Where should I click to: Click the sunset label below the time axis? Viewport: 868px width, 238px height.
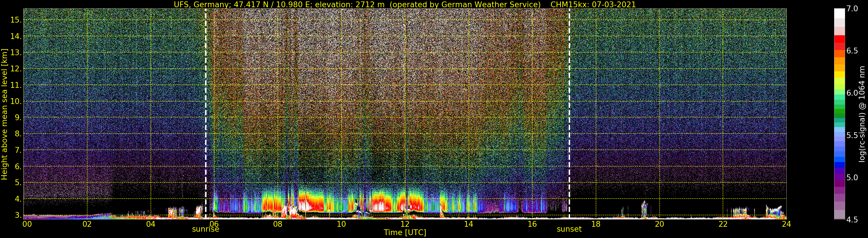(569, 229)
